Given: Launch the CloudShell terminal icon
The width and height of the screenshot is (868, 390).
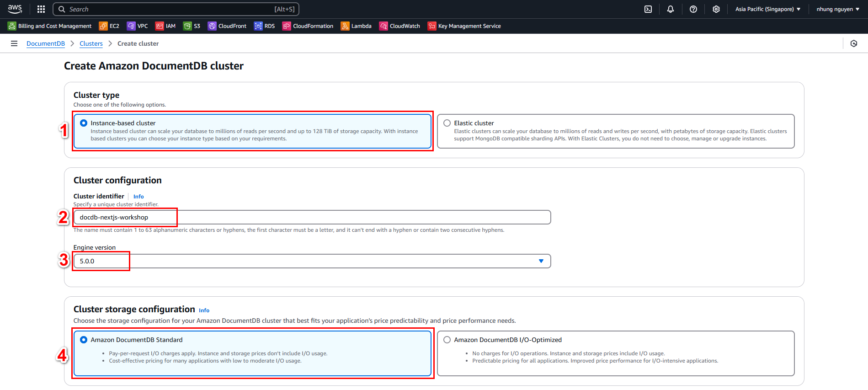Looking at the screenshot, I should [648, 9].
